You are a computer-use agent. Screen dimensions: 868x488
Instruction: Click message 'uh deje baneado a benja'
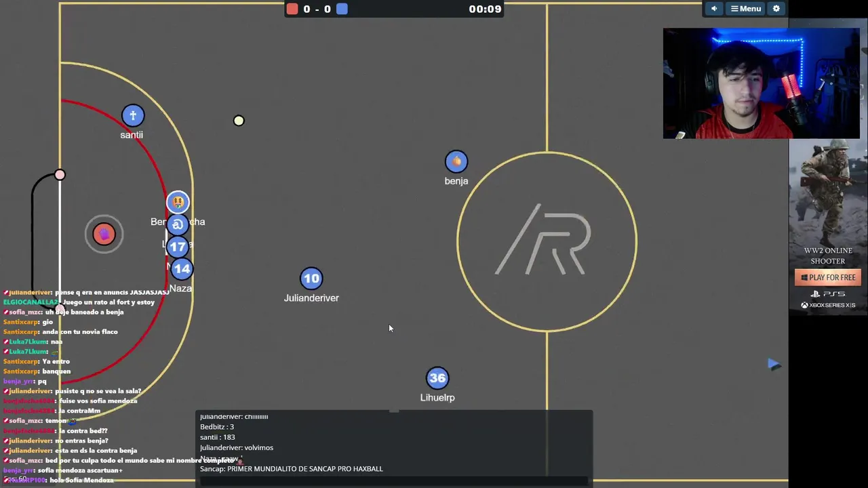[85, 312]
